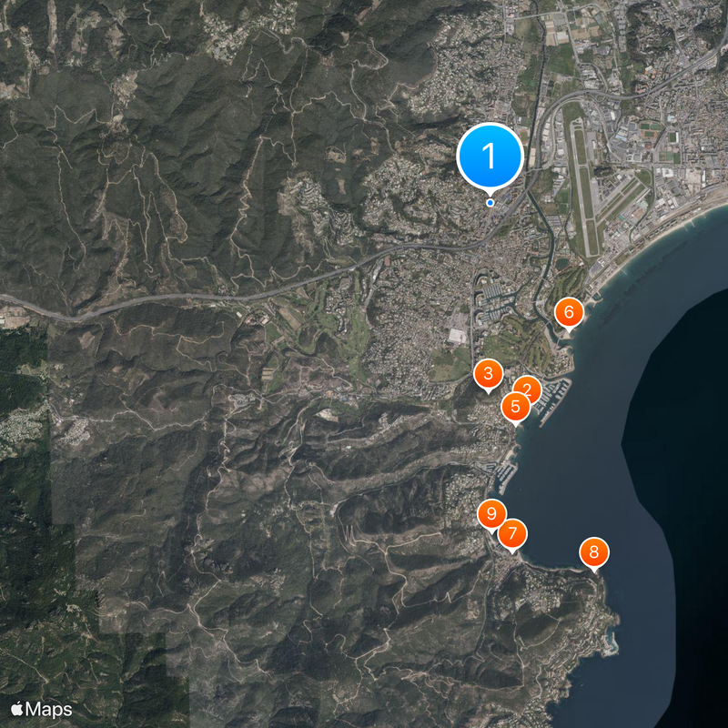
Task: Click the dark forest patch at left edge
Action: coord(23,382)
